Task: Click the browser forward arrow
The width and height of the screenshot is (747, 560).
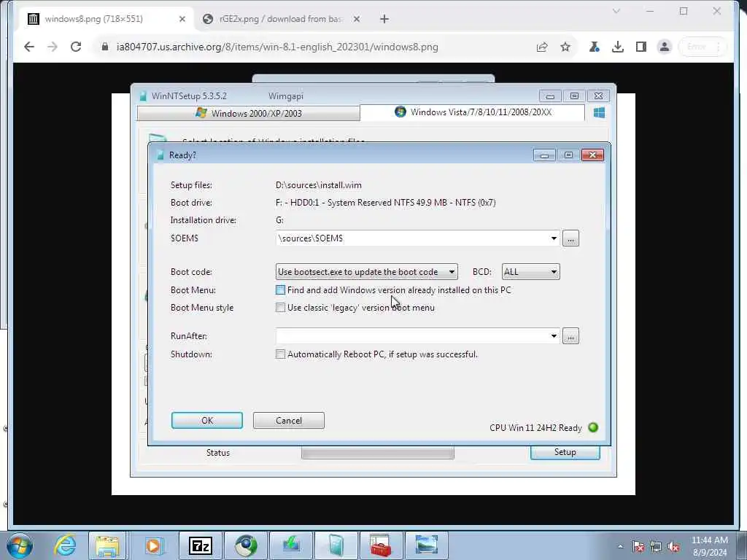Action: (53, 47)
